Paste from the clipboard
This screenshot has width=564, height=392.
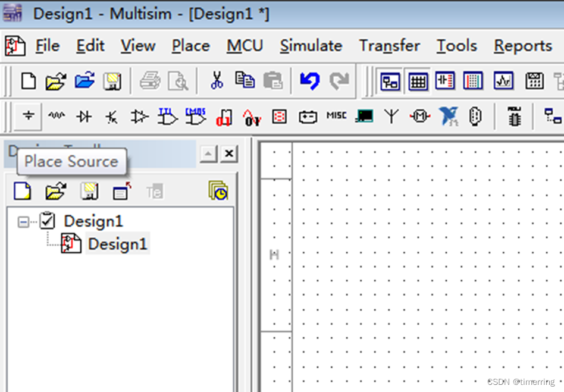pos(273,80)
